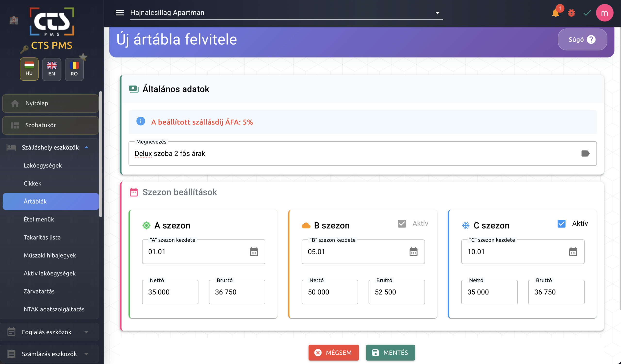Screen dimensions: 621x364
Task: Open the C szezon date picker calendar
Action: coord(573,252)
